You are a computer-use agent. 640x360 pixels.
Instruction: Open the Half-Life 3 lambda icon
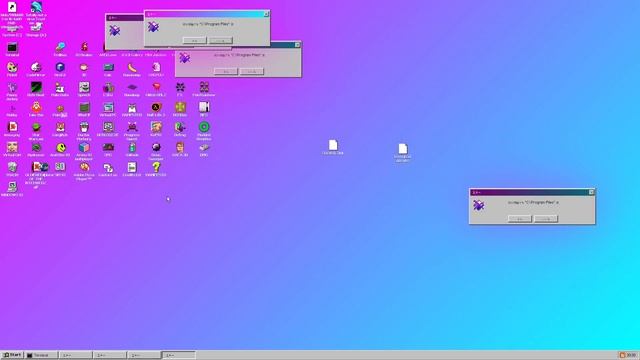[x=156, y=107]
